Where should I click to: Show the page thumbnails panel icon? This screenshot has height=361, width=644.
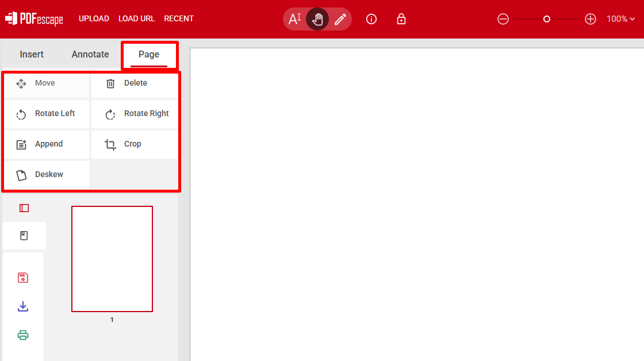tap(24, 208)
